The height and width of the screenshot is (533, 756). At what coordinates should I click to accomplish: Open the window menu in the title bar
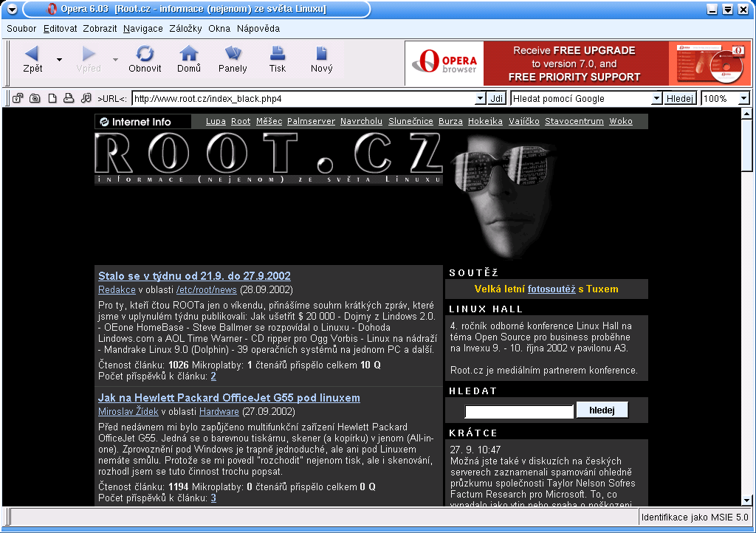click(x=12, y=9)
